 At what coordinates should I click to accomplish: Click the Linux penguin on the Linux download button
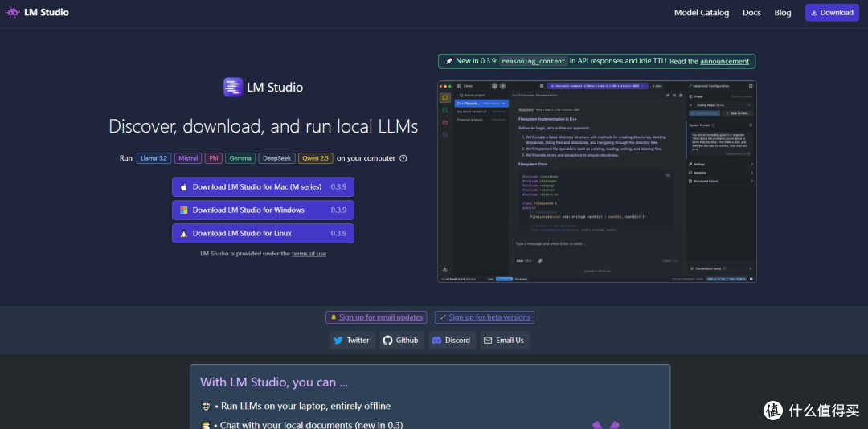pos(184,234)
